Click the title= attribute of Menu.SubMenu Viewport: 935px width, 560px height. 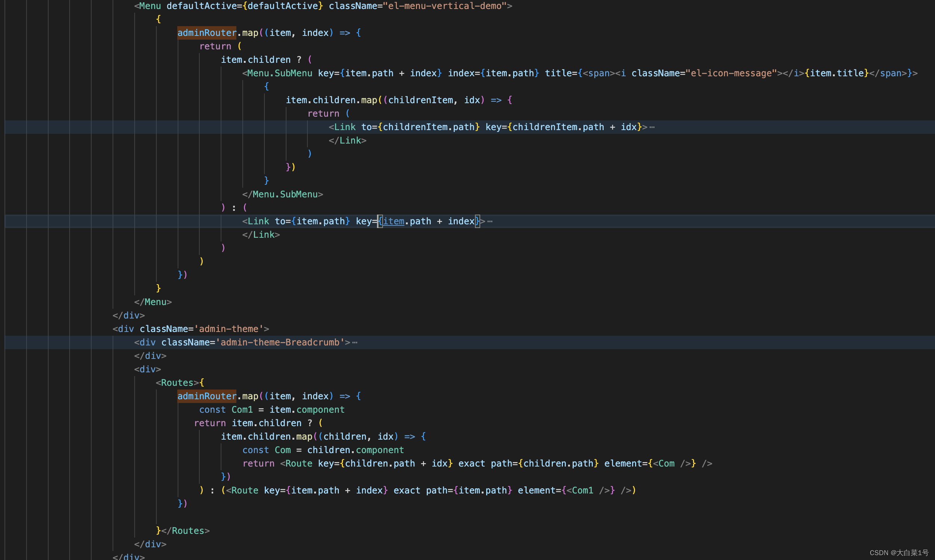tap(561, 73)
